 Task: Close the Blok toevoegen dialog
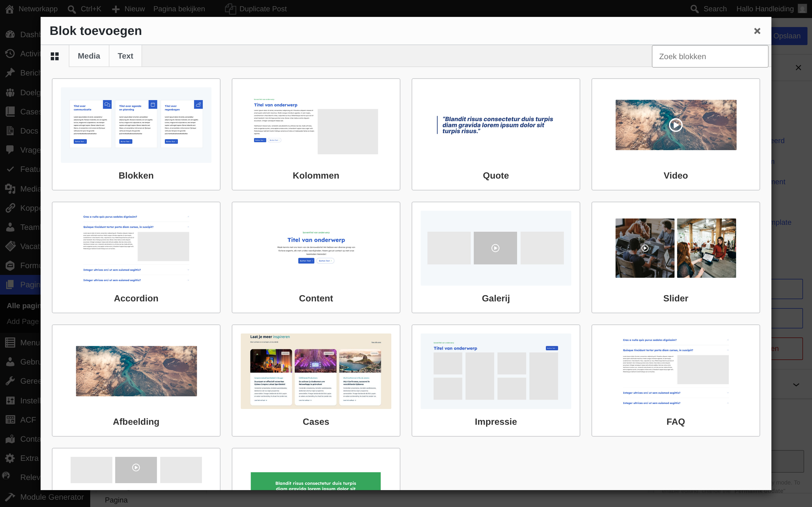757,31
